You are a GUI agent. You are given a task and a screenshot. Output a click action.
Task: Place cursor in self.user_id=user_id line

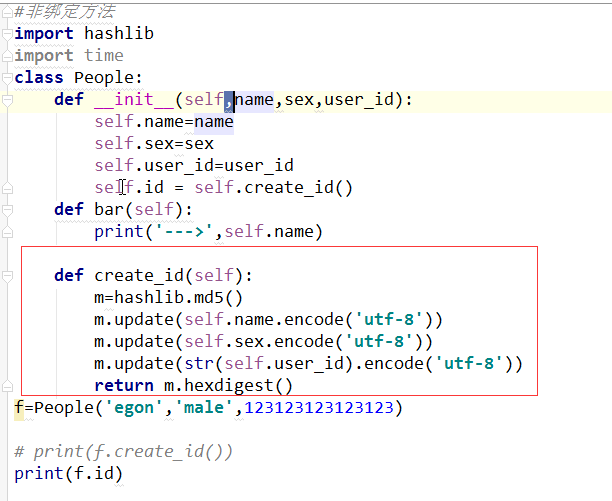(x=194, y=165)
